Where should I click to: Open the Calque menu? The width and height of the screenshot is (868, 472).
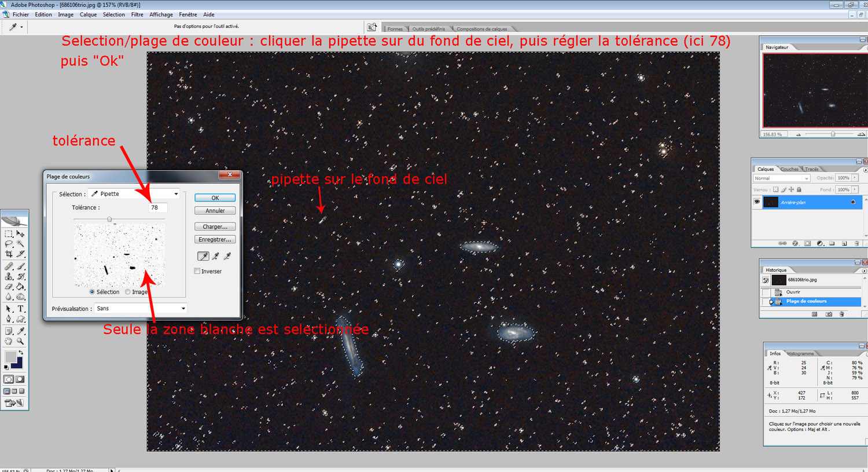[x=88, y=14]
